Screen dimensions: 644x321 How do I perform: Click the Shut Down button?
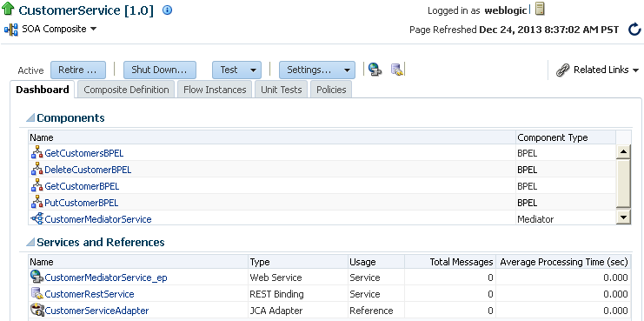(160, 70)
